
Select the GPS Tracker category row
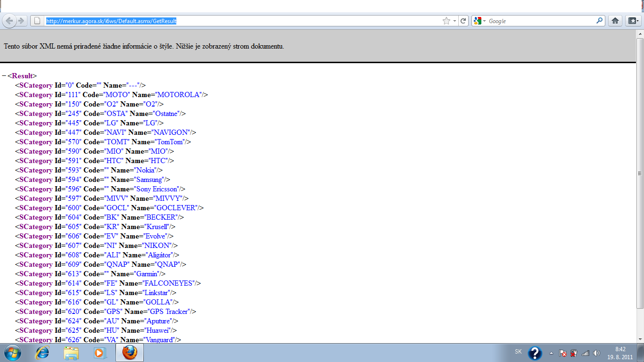tap(106, 312)
